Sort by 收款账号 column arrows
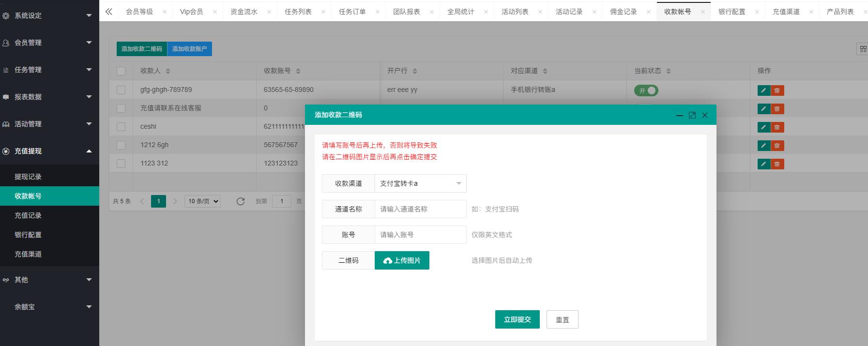This screenshot has width=868, height=346. (298, 71)
